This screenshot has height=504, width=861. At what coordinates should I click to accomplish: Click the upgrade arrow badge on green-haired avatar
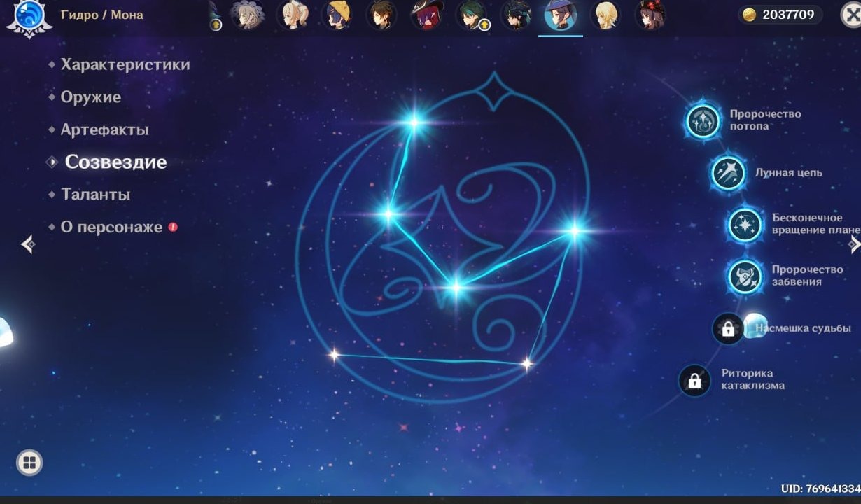[484, 25]
